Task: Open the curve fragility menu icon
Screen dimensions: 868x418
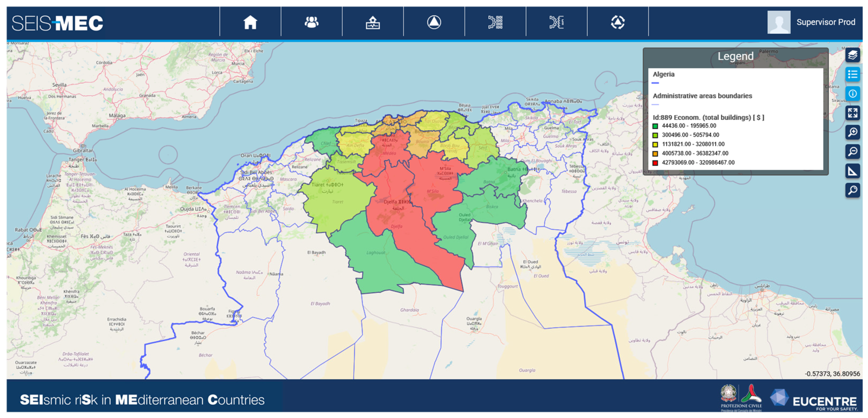Action: click(x=556, y=23)
